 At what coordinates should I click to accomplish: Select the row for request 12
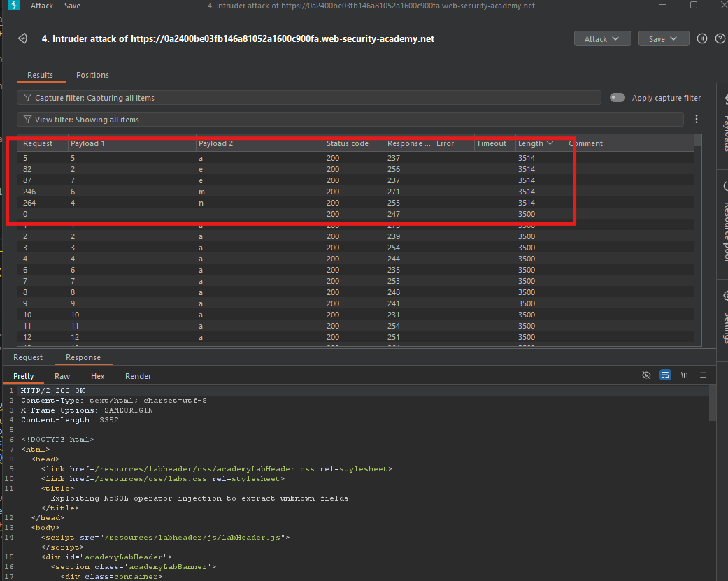pyautogui.click(x=356, y=337)
